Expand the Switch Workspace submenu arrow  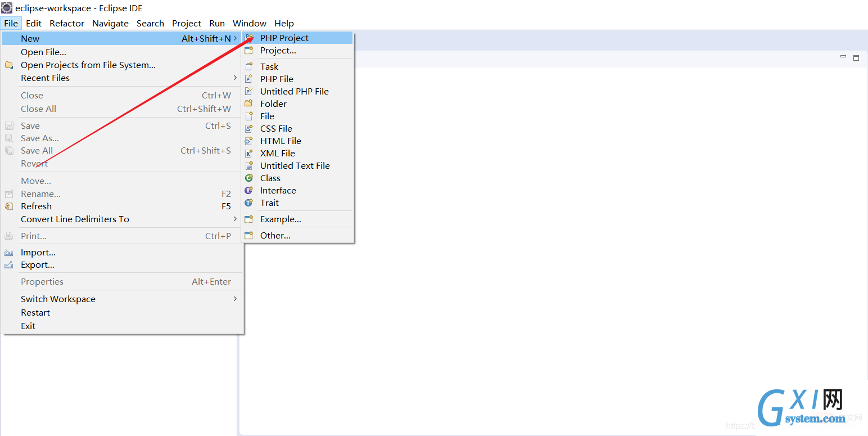coord(236,299)
